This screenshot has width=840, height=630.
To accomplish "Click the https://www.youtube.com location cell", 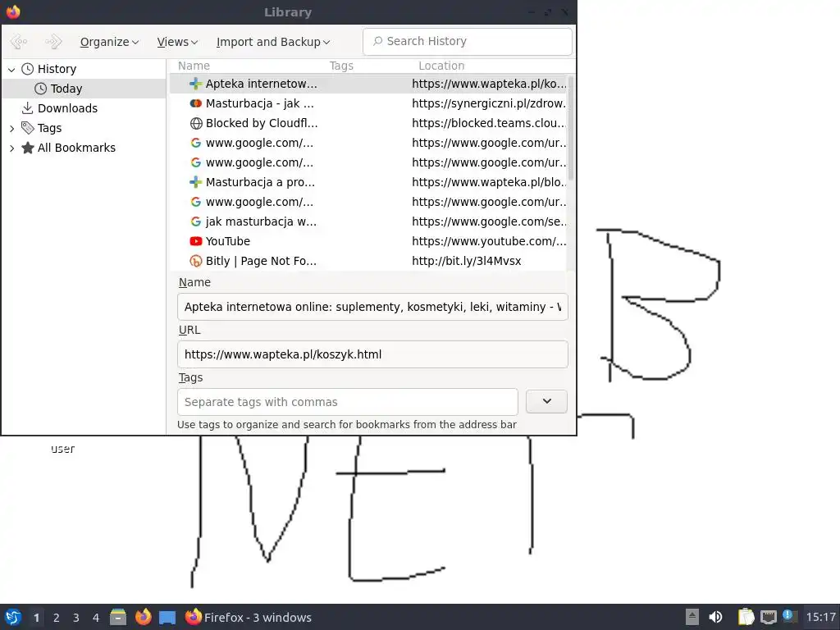I will coord(489,242).
